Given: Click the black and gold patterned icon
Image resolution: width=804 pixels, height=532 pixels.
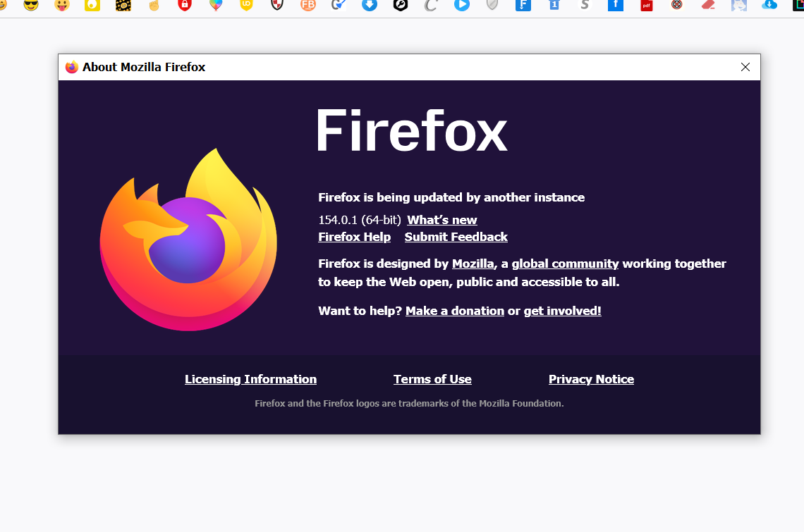Looking at the screenshot, I should click(123, 5).
